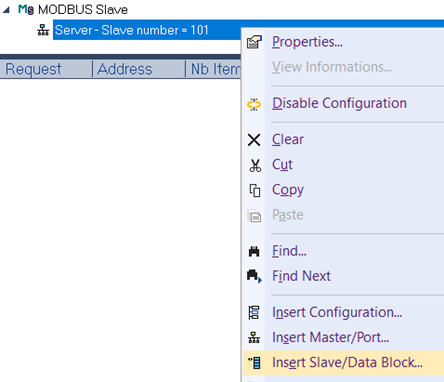Select Insert Master/Port... menu entry
This screenshot has width=444, height=382.
pyautogui.click(x=331, y=337)
